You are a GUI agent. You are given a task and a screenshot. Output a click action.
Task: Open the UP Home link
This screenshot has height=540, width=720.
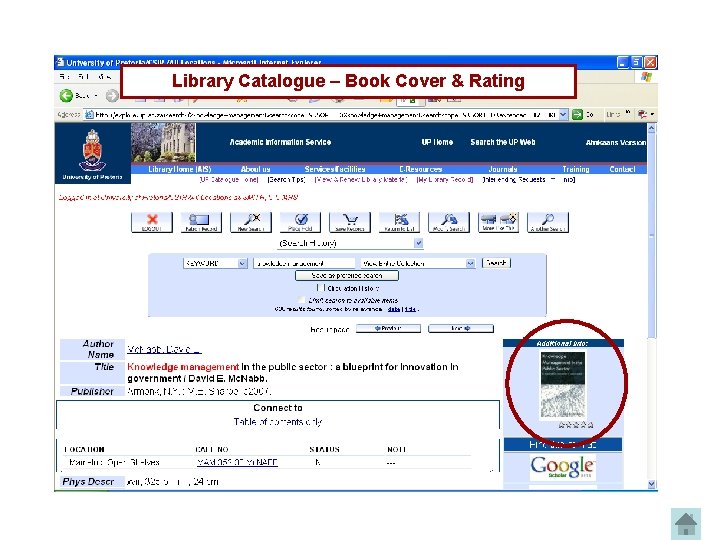pos(437,142)
